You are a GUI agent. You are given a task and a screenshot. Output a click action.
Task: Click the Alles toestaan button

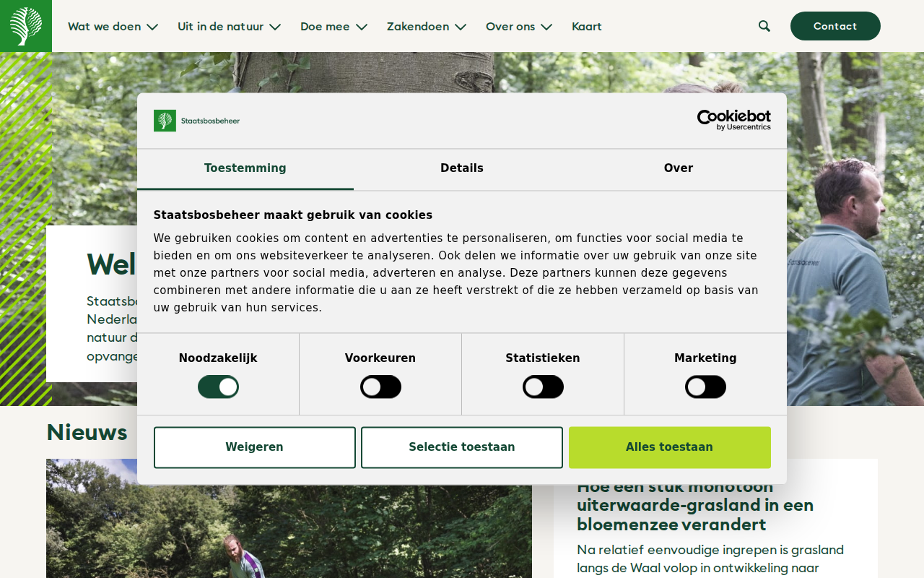(669, 447)
